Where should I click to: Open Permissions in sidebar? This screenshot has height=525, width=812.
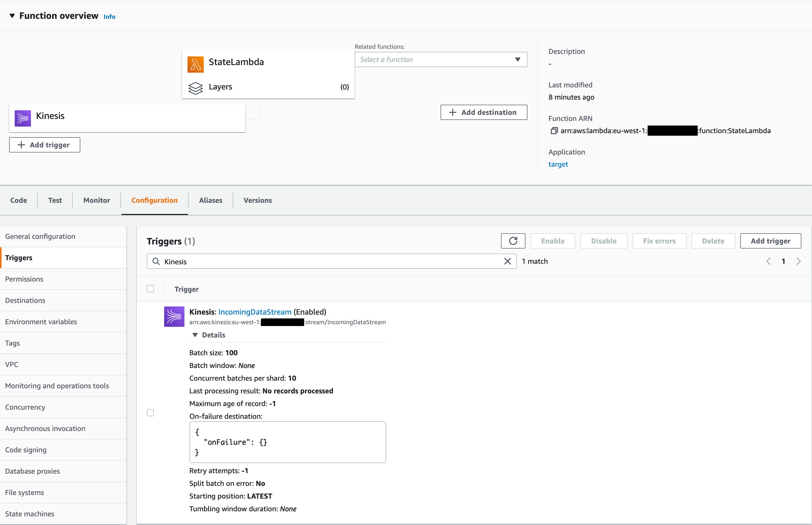(63, 279)
